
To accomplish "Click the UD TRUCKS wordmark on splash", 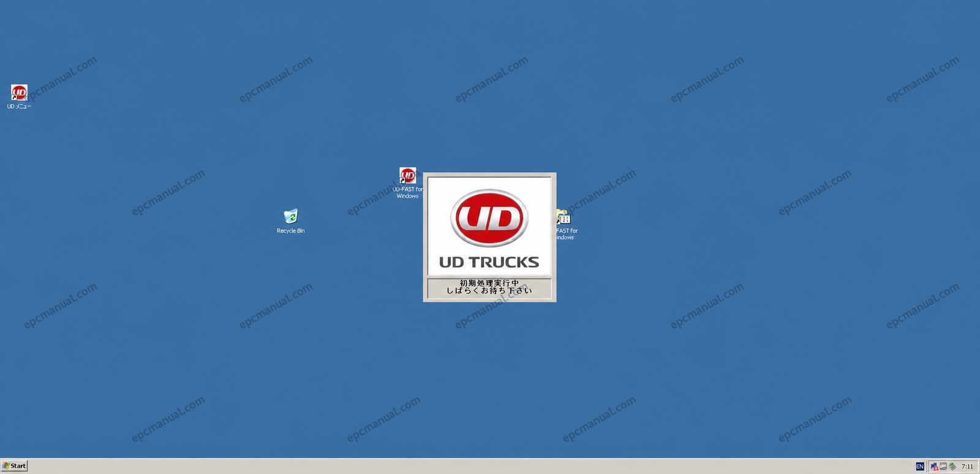I will 489,262.
